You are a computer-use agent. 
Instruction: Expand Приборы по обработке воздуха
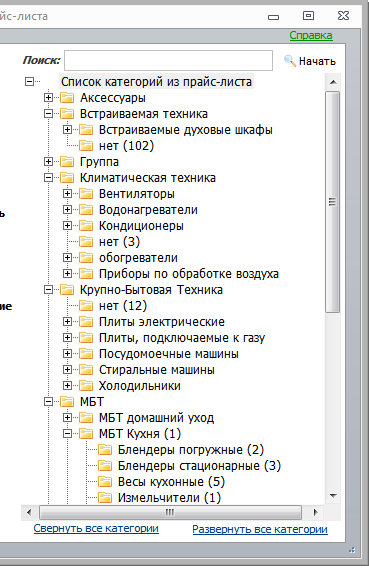[x=67, y=273]
